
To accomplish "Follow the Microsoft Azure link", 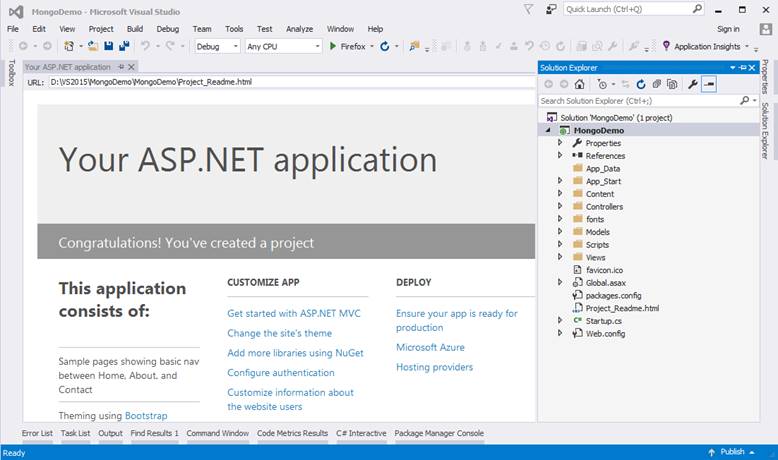I will (x=431, y=347).
